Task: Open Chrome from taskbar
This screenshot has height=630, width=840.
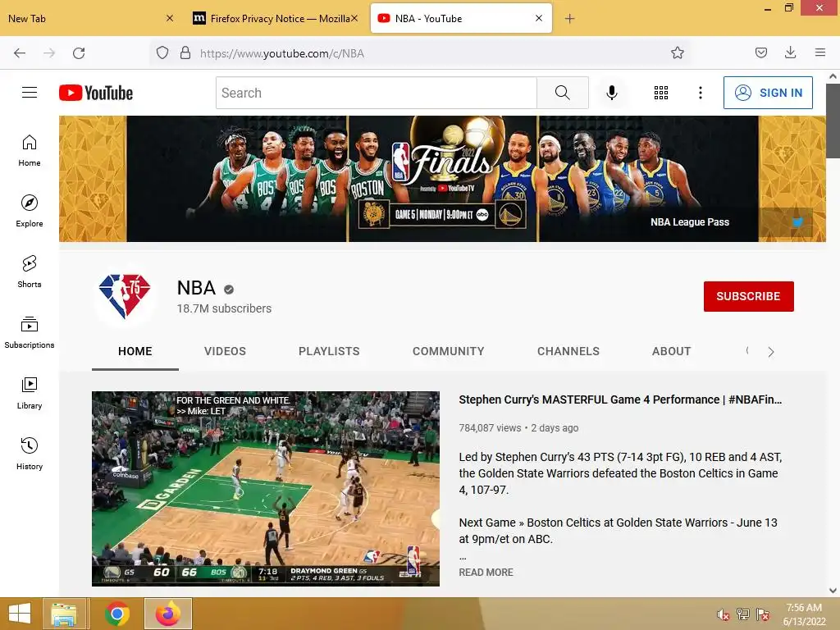Action: click(116, 614)
